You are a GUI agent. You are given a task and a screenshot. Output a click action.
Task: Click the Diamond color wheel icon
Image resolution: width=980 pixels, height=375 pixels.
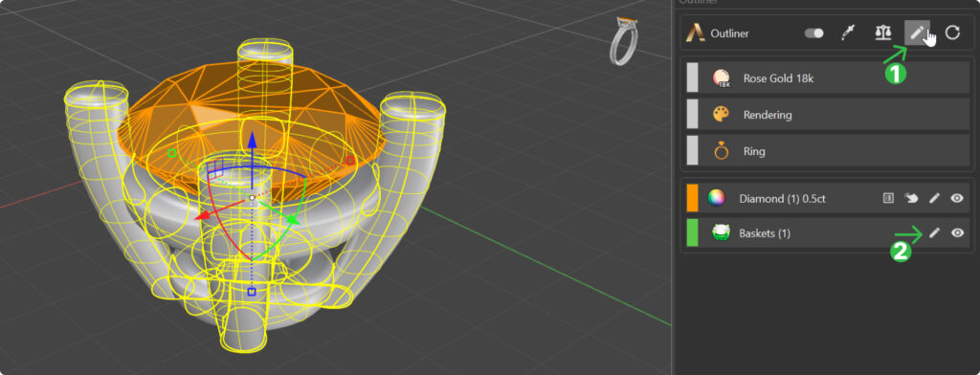click(x=716, y=198)
